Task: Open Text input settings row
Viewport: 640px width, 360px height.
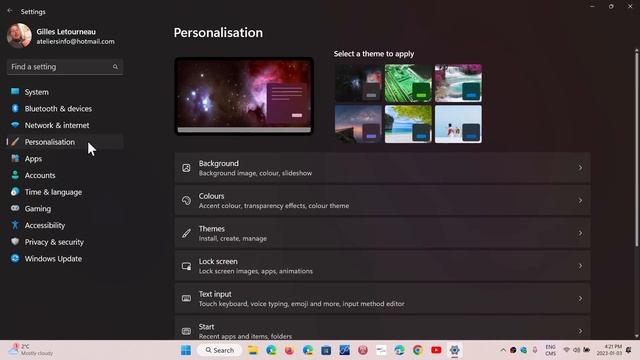Action: (382, 298)
